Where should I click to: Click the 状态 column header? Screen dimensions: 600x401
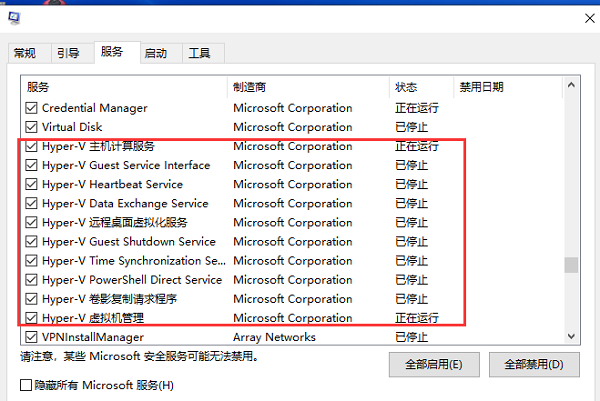[420, 87]
